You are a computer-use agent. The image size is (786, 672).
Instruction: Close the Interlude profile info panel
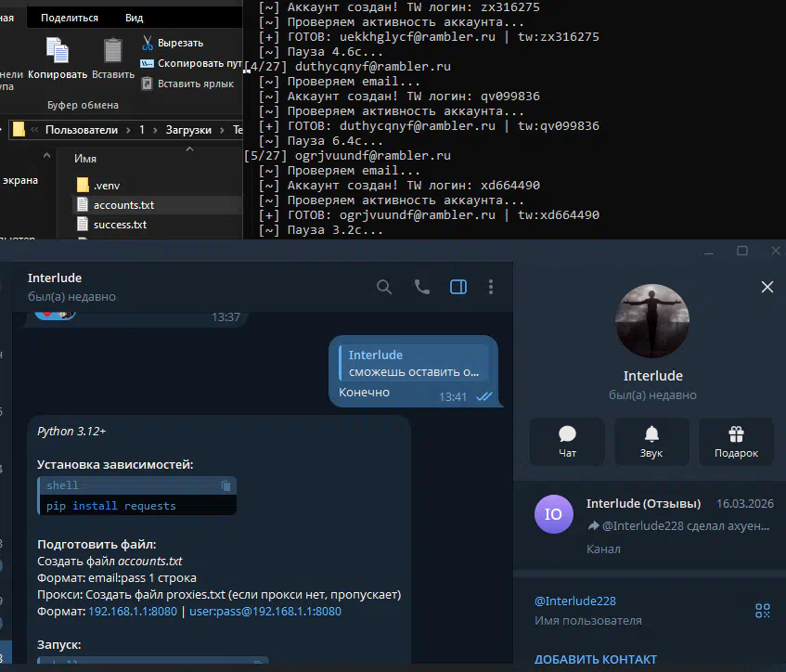[x=767, y=287]
